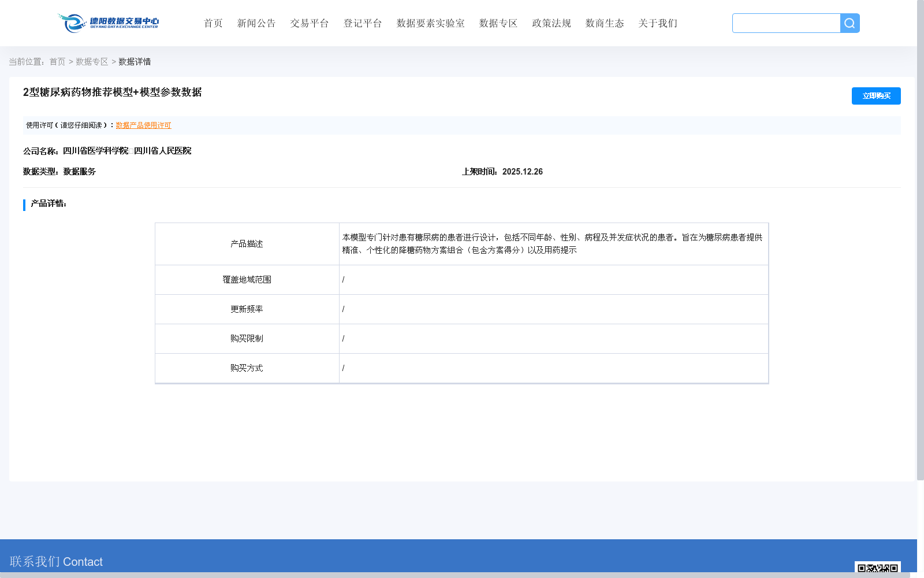The height and width of the screenshot is (578, 924).
Task: Open the 政策法规 menu item
Action: tap(552, 23)
